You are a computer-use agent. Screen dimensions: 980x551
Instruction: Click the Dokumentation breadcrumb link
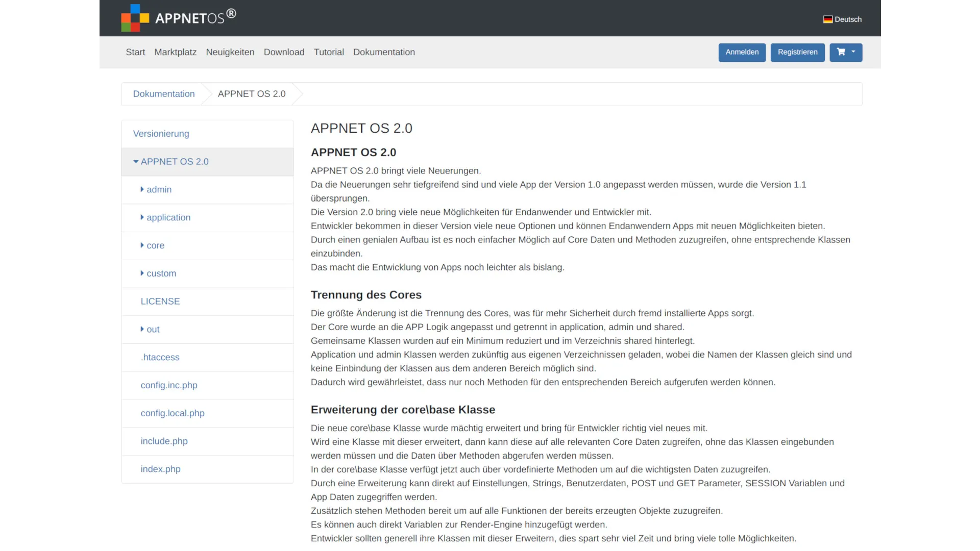point(163,93)
